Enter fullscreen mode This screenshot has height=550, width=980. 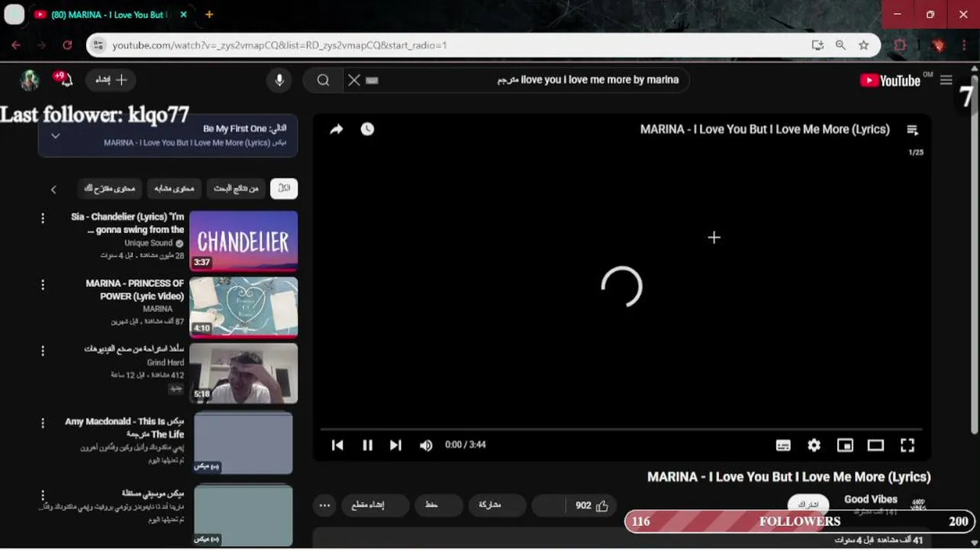click(907, 445)
